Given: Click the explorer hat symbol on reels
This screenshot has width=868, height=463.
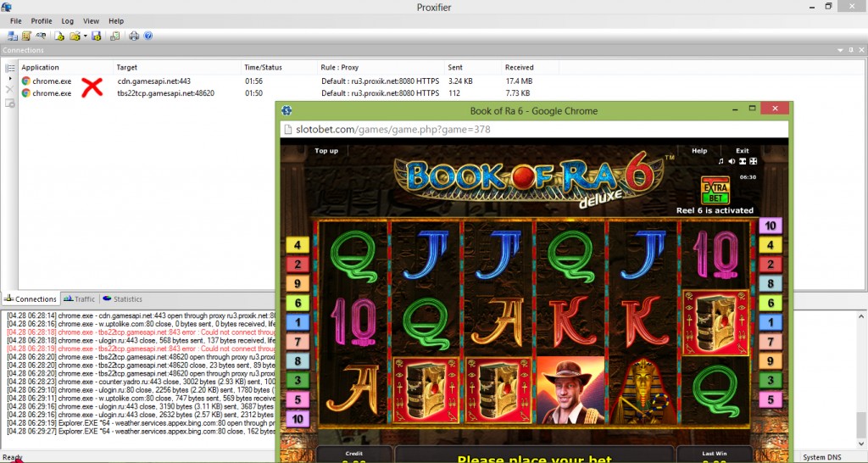Looking at the screenshot, I should [570, 390].
